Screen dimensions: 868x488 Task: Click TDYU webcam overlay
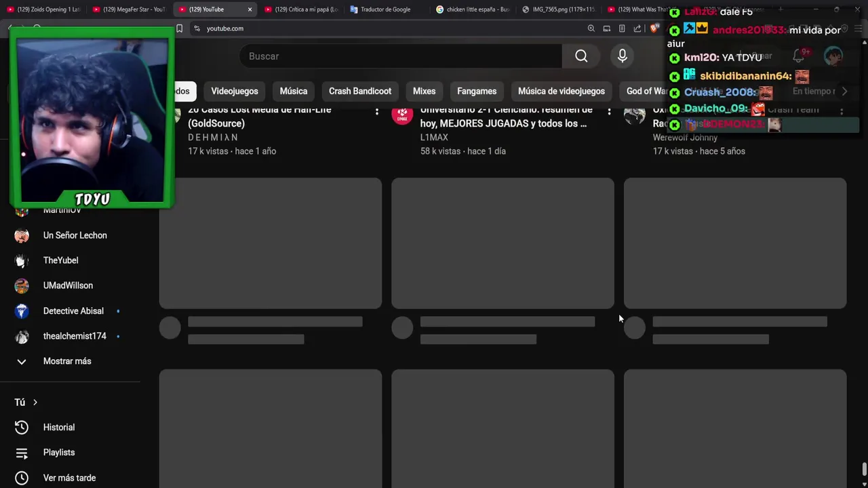click(x=92, y=118)
